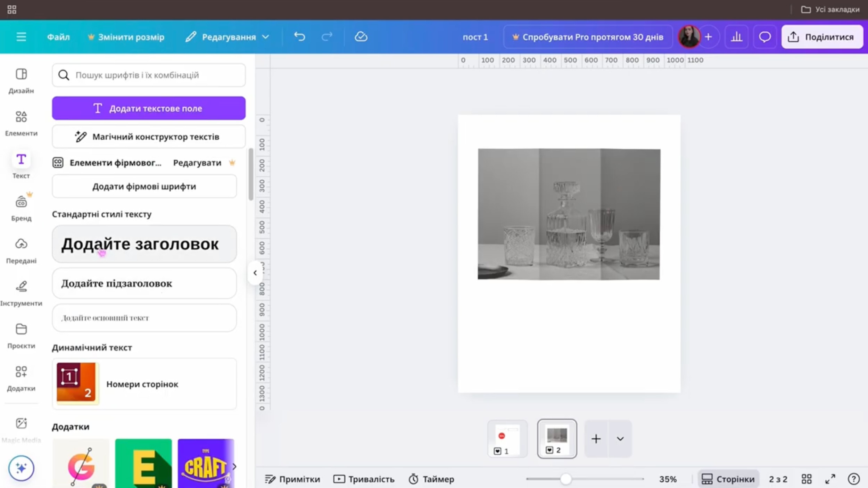Enter fullscreen with the expand arrows icon
This screenshot has width=868, height=488.
[x=830, y=479]
